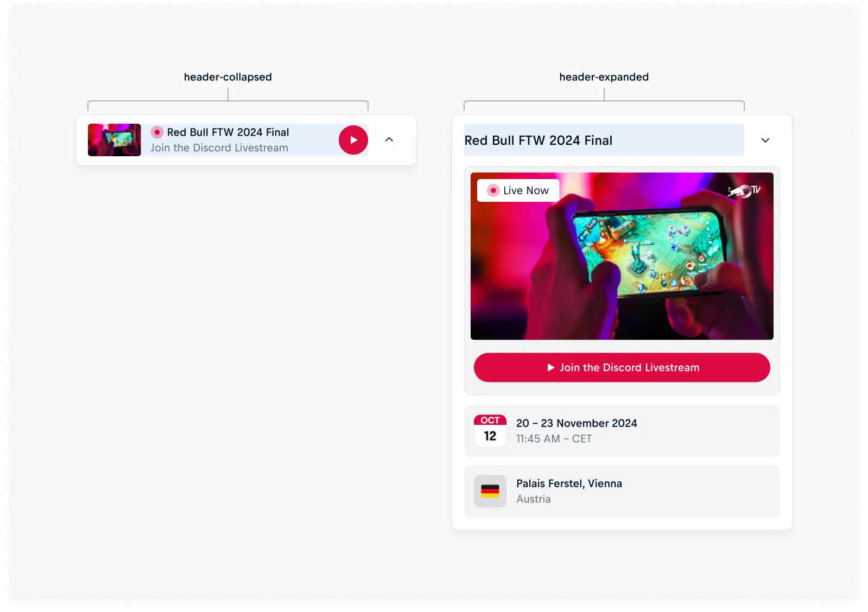Click the 'Live Now' badge on the video

coord(518,190)
